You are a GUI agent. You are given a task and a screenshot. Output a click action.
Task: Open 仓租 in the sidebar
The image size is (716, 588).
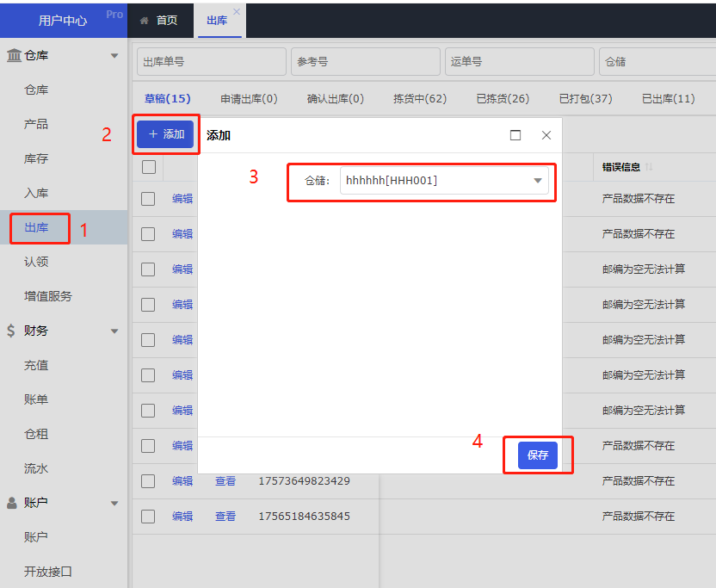[36, 434]
